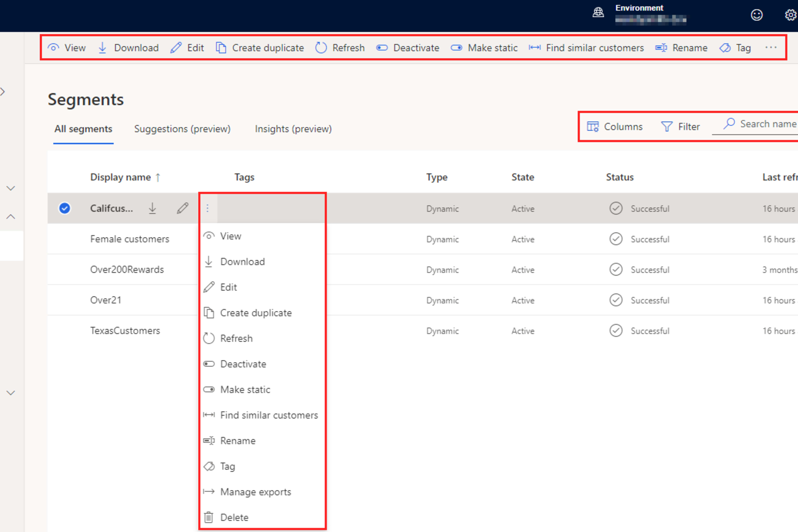This screenshot has height=532, width=798.
Task: Open the more commands ellipsis in top bar
Action: tap(771, 48)
